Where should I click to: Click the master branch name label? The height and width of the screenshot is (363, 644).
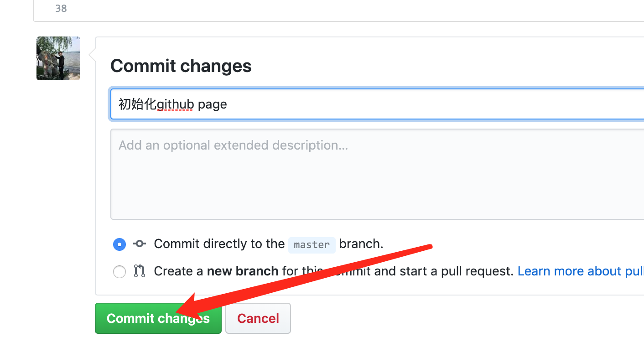point(312,245)
